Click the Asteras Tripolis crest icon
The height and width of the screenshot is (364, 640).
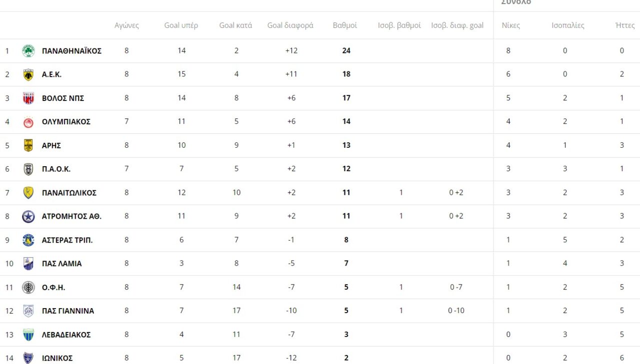28,240
